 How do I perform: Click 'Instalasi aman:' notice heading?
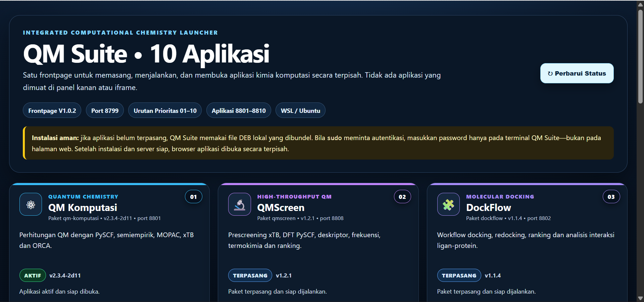pyautogui.click(x=55, y=138)
